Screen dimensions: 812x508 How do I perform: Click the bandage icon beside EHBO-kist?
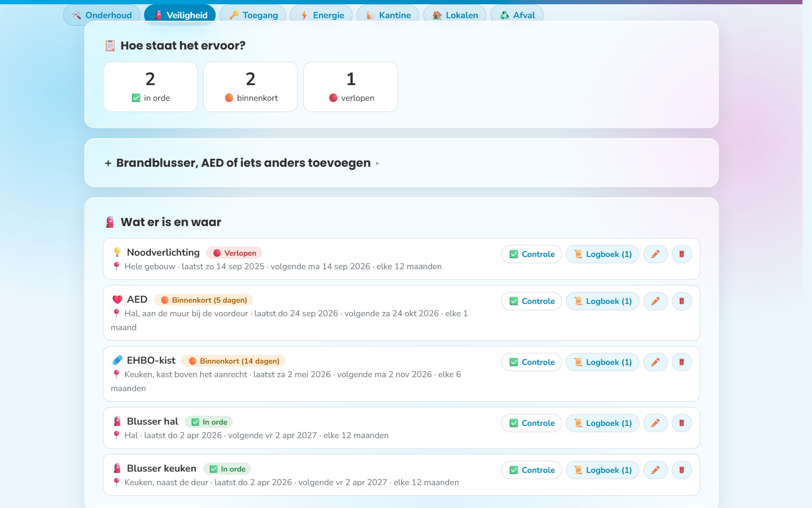(x=117, y=360)
